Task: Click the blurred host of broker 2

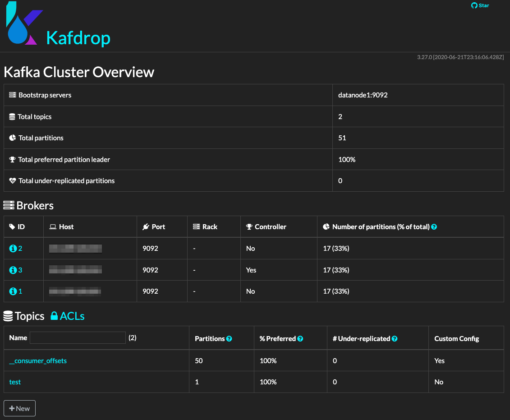Action: (75, 249)
